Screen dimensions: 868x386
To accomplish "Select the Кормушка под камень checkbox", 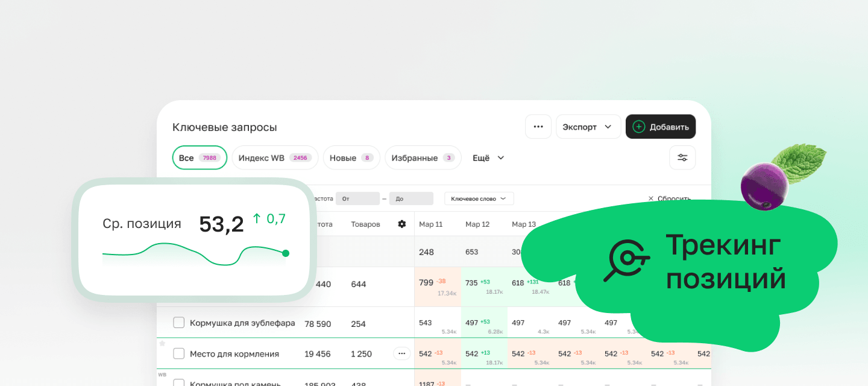I will pos(178,382).
